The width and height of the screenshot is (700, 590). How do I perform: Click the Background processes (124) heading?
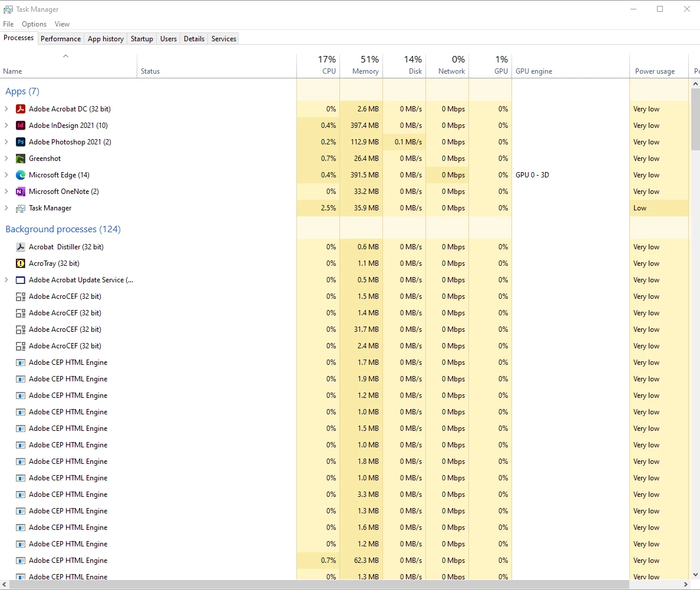63,229
